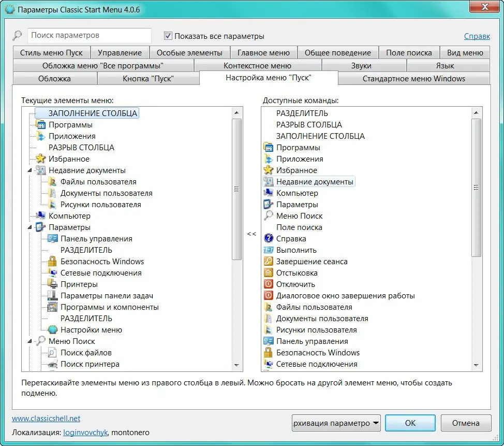Open the Архивация параметров dropdown button

point(336,423)
